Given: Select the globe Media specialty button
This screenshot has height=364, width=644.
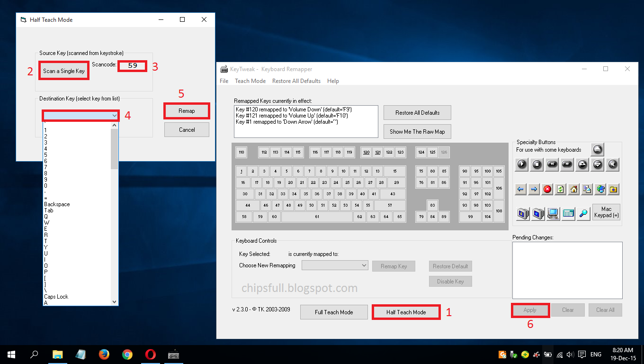Looking at the screenshot, I should [x=601, y=189].
